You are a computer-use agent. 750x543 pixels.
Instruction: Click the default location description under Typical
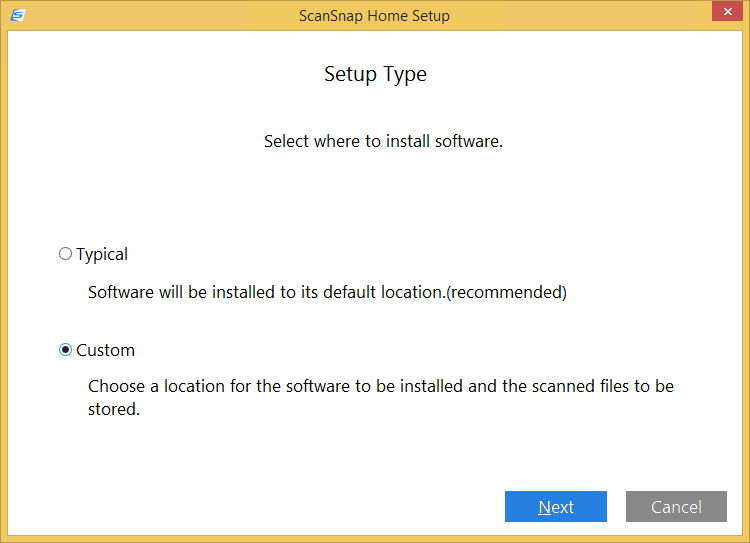pyautogui.click(x=327, y=293)
